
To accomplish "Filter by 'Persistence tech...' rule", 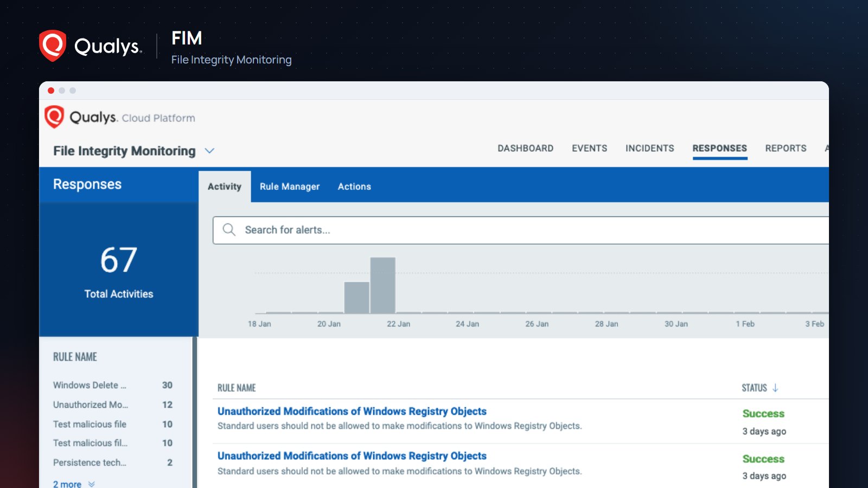I will coord(90,463).
